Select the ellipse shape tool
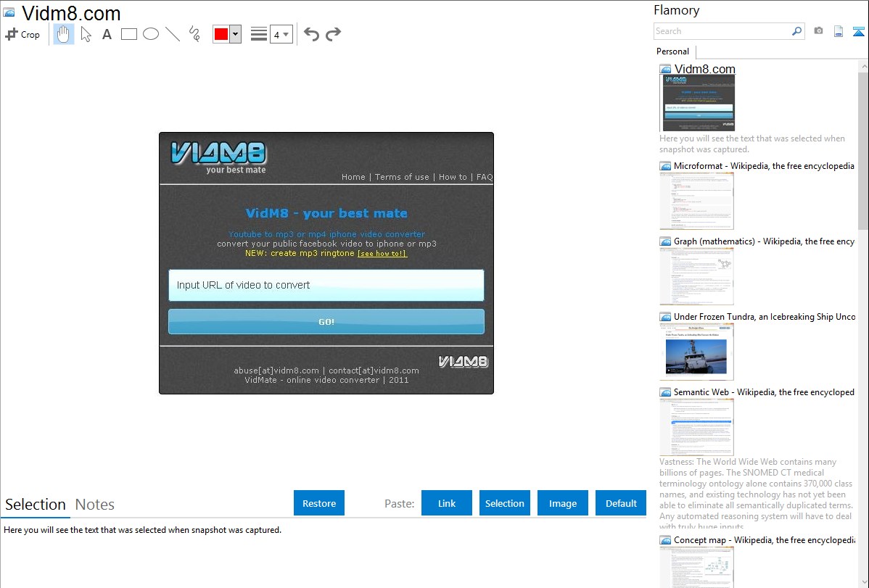Viewport: 869px width, 588px height. 151,34
